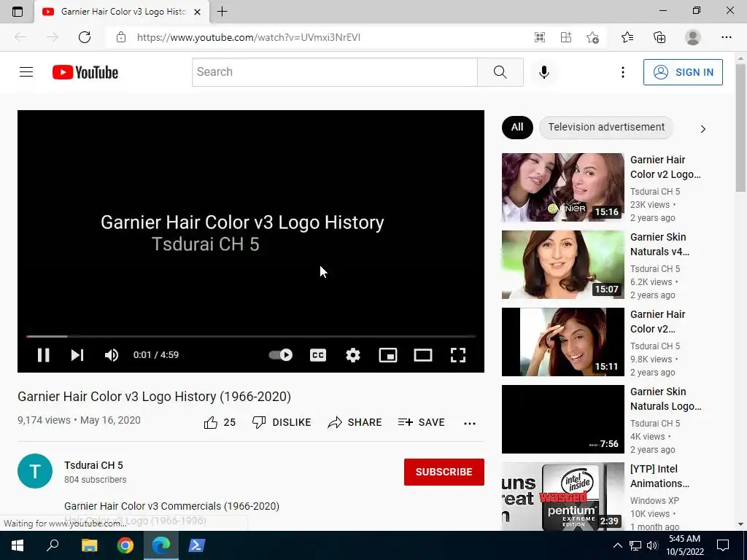Click the taskbar network tray icon
The width and height of the screenshot is (747, 560).
(x=635, y=545)
